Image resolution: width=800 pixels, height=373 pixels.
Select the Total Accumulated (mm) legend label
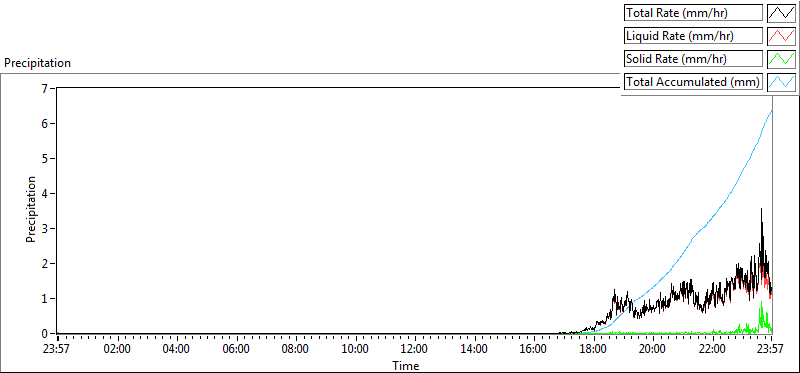click(x=693, y=82)
